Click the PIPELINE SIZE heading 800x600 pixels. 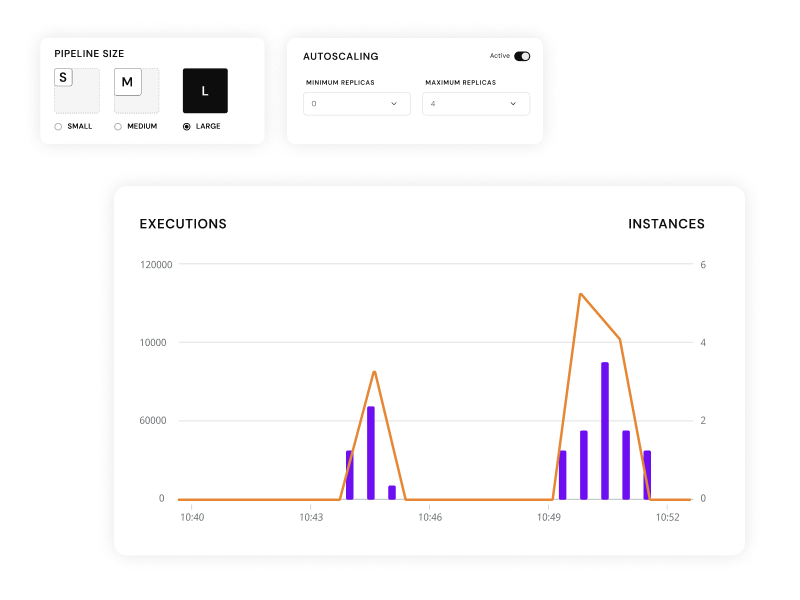coord(89,54)
